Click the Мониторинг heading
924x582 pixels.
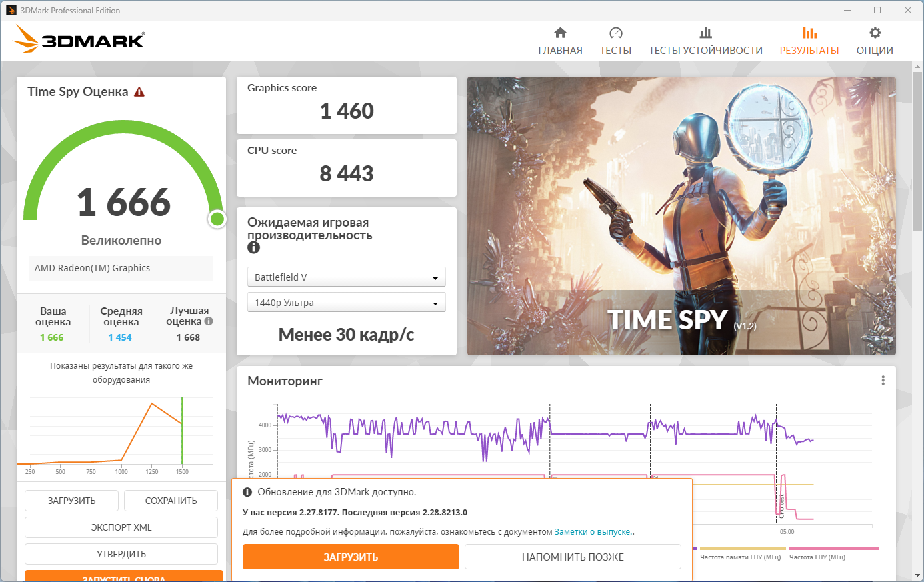[x=285, y=381]
